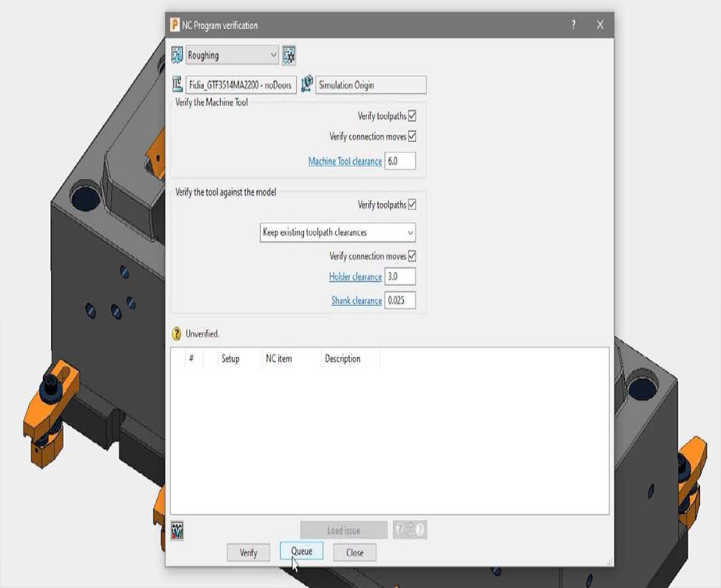Click the Machine Tool clearance value field 6.0
This screenshot has height=588, width=721.
click(400, 162)
